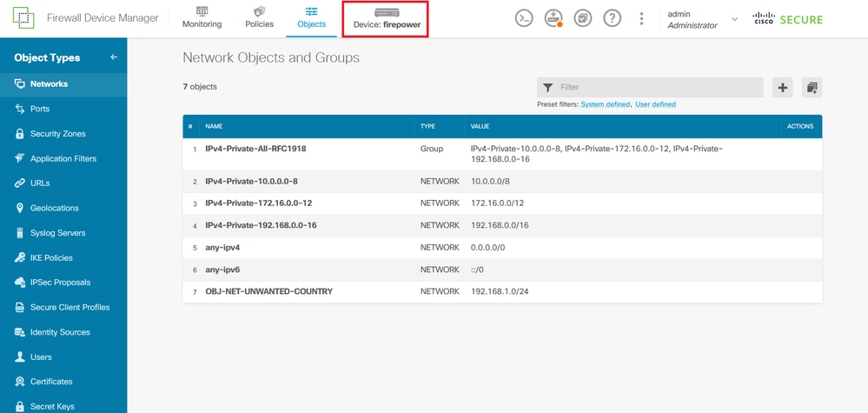The width and height of the screenshot is (868, 413).
Task: Select the any-ipv6 object name
Action: pyautogui.click(x=222, y=270)
